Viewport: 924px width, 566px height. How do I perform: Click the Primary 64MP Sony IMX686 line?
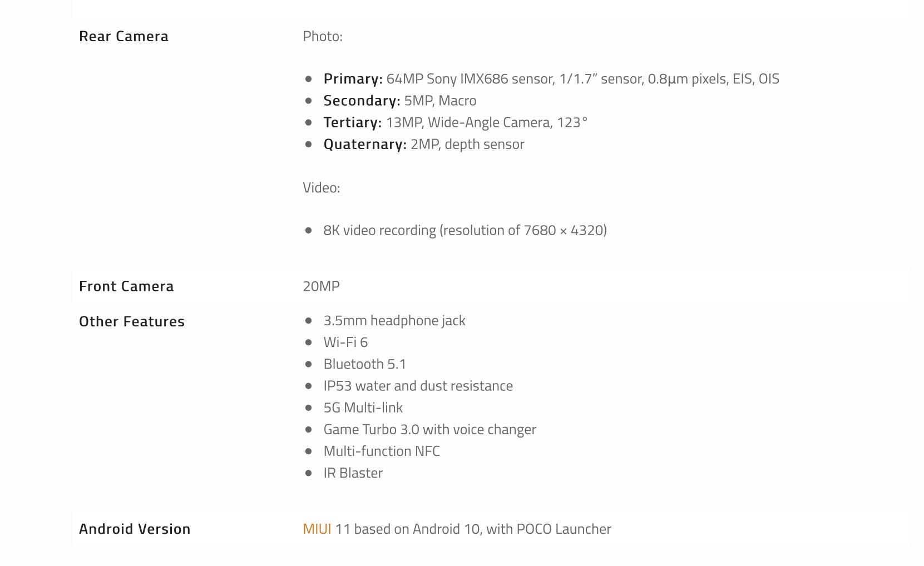click(x=551, y=79)
